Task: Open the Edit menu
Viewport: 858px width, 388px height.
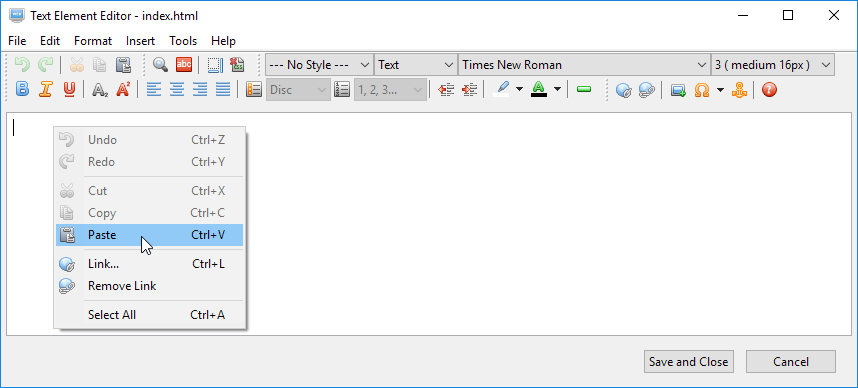Action: [x=50, y=41]
